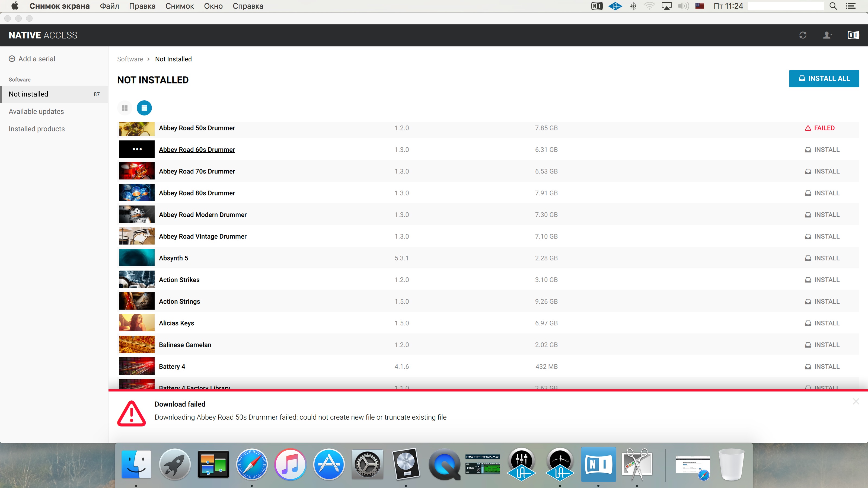
Task: Click the FAILED status for 50s Drummer
Action: coord(820,128)
